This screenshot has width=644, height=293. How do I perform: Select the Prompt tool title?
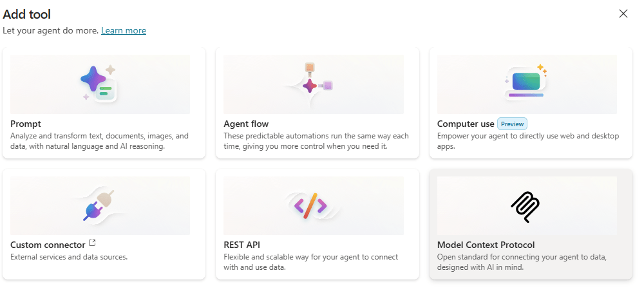(x=26, y=124)
